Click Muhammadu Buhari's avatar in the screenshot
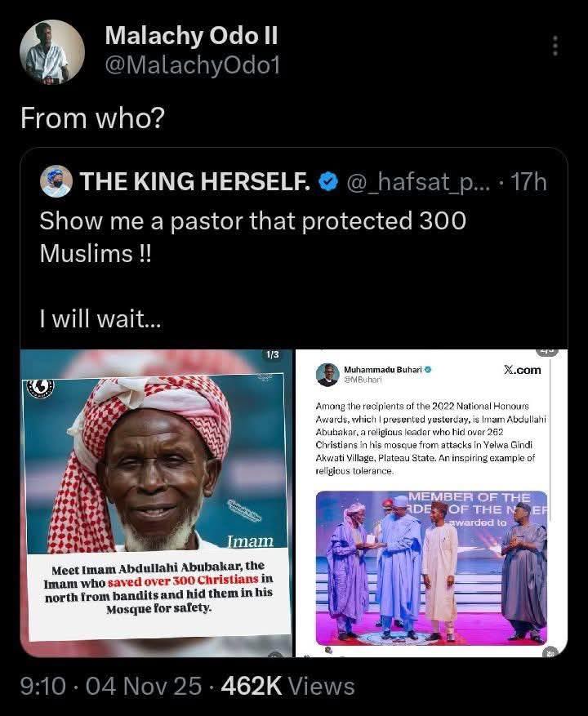This screenshot has width=588, height=716. 327,374
